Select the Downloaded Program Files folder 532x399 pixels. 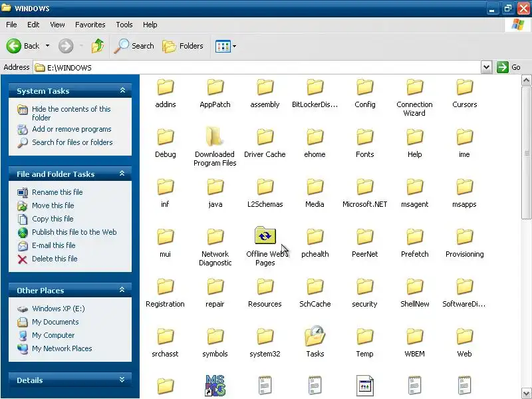click(x=215, y=146)
